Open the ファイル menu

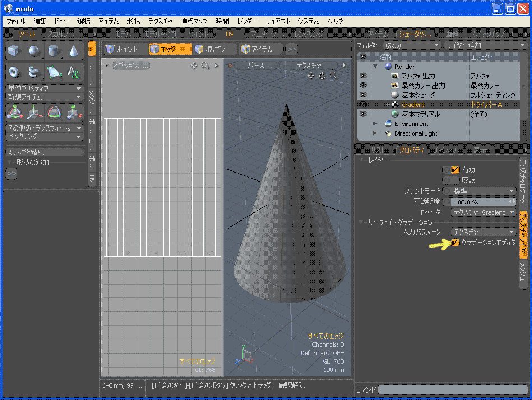16,21
